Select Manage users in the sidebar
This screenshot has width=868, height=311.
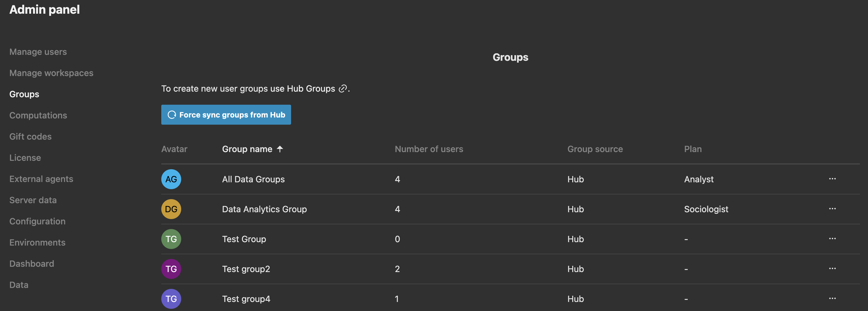tap(38, 52)
